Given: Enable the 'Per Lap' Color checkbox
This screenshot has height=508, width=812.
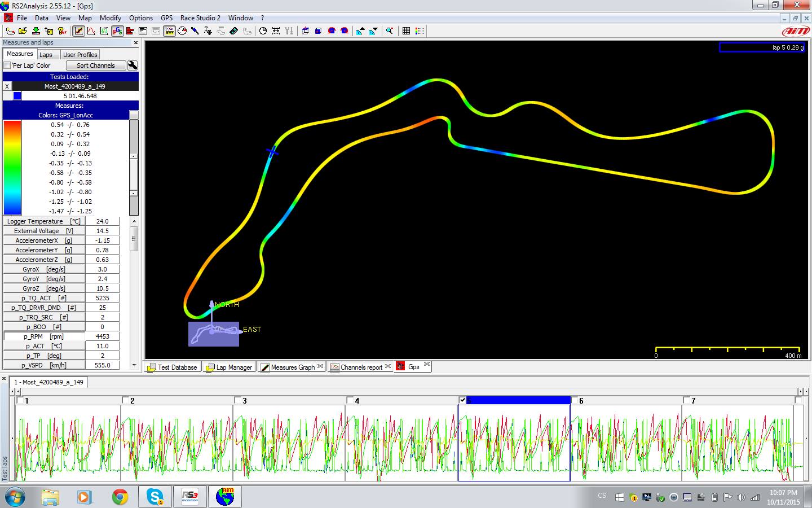Looking at the screenshot, I should 7,65.
